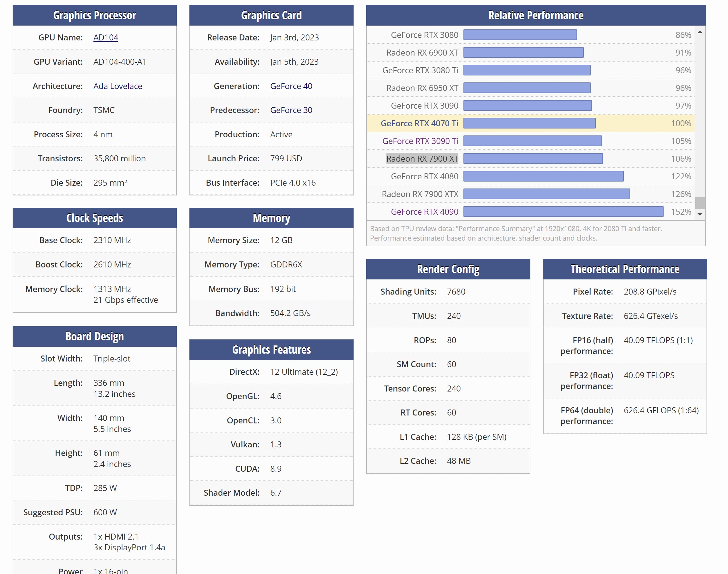Click the Slot Width value Triple-slot
Image resolution: width=728 pixels, height=574 pixels.
pyautogui.click(x=111, y=359)
